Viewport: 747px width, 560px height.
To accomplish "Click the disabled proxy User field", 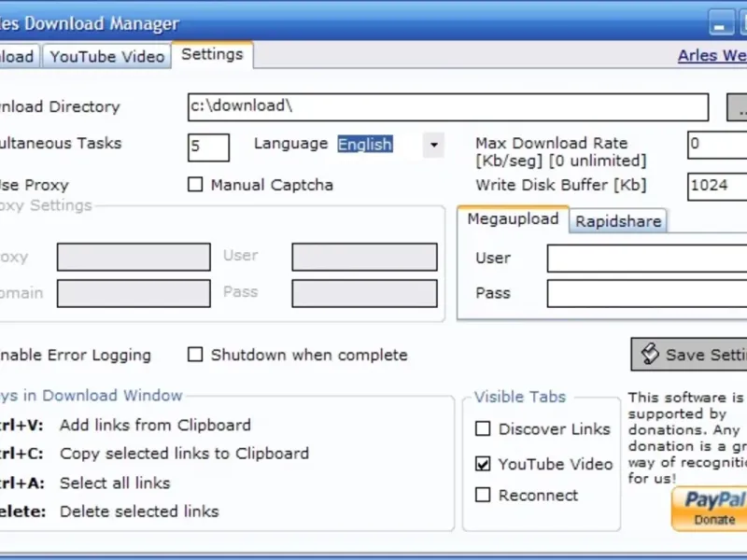I will (x=364, y=258).
